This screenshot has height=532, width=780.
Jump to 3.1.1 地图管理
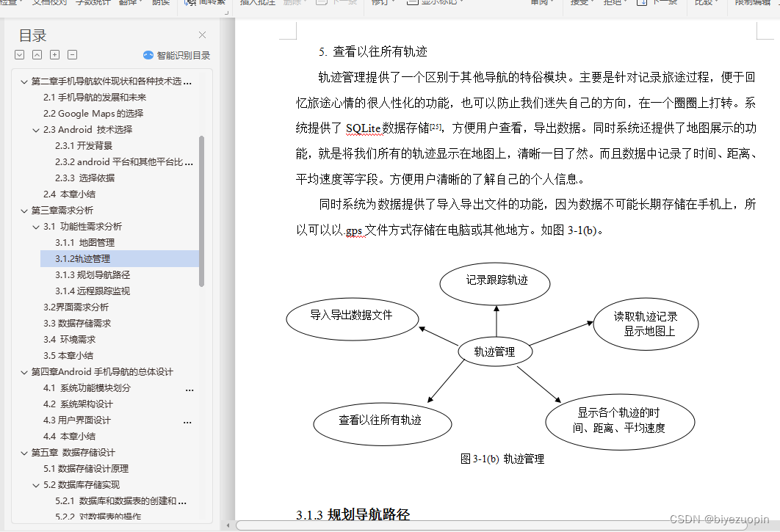click(84, 243)
